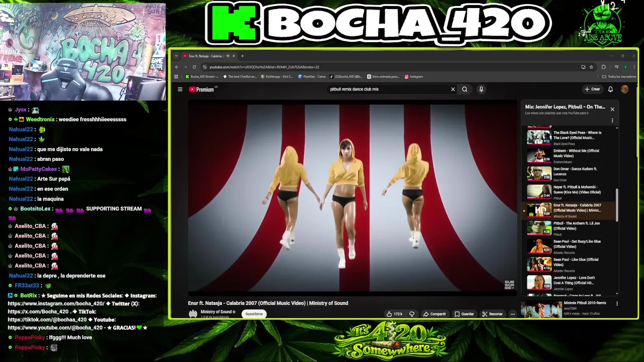Open the Plantillas - Canva bookmark

tap(312, 77)
